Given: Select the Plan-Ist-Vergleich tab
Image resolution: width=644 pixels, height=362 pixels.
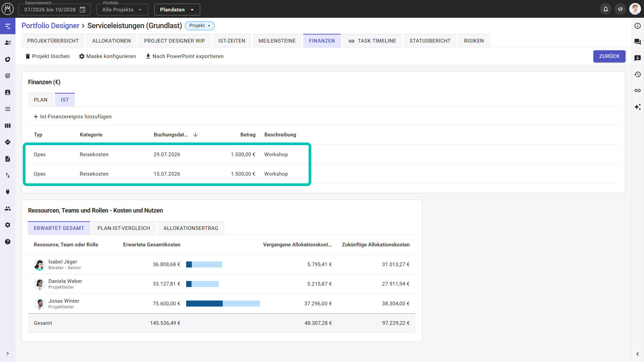Looking at the screenshot, I should point(124,228).
